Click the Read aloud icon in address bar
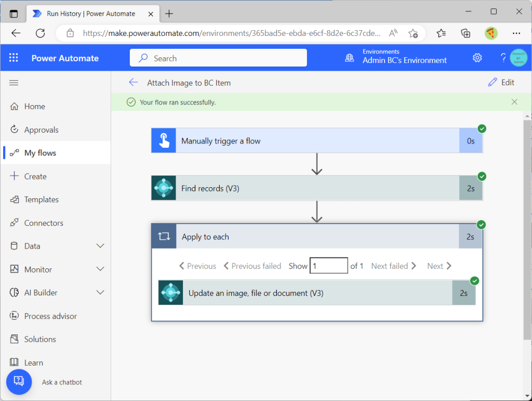 [393, 33]
